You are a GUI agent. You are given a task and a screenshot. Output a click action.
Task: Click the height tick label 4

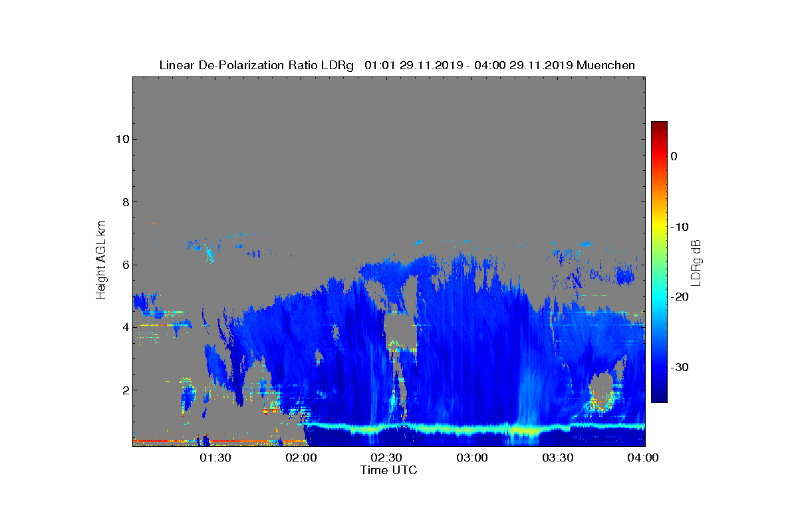pyautogui.click(x=124, y=327)
